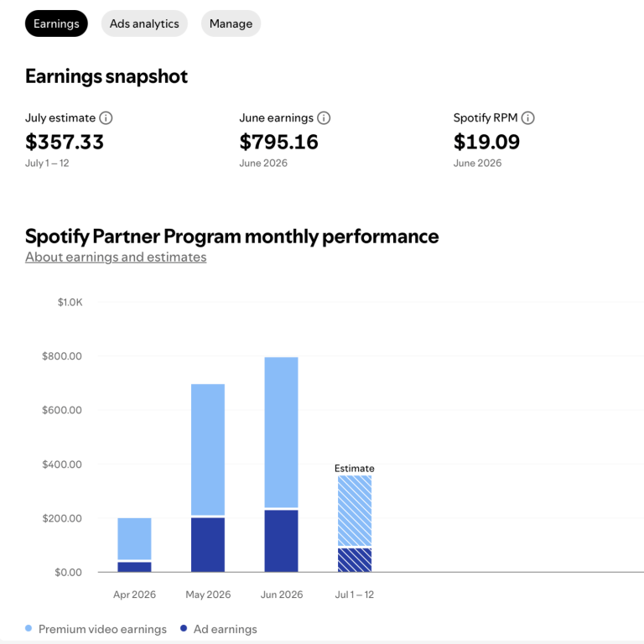Switch to the Earnings tab

[x=56, y=23]
